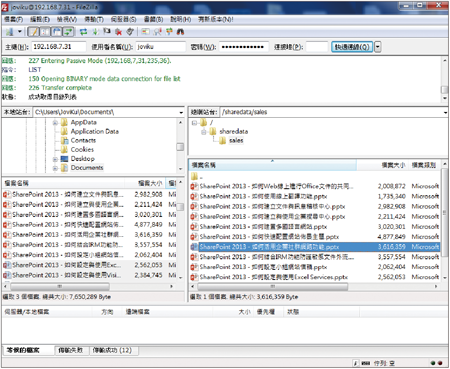Collapse the remote sharedata node
The width and height of the screenshot is (450, 369).
204,132
